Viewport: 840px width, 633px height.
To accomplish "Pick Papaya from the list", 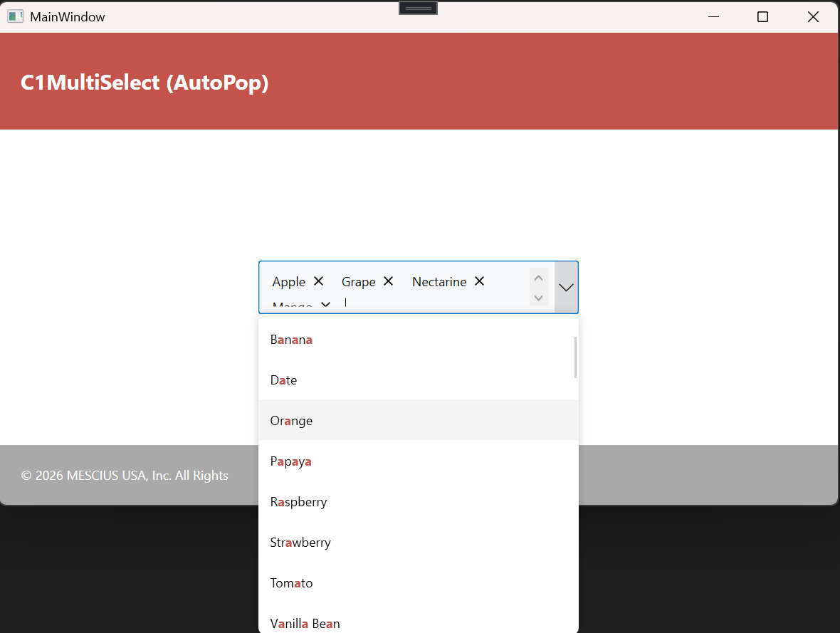I will (419, 461).
